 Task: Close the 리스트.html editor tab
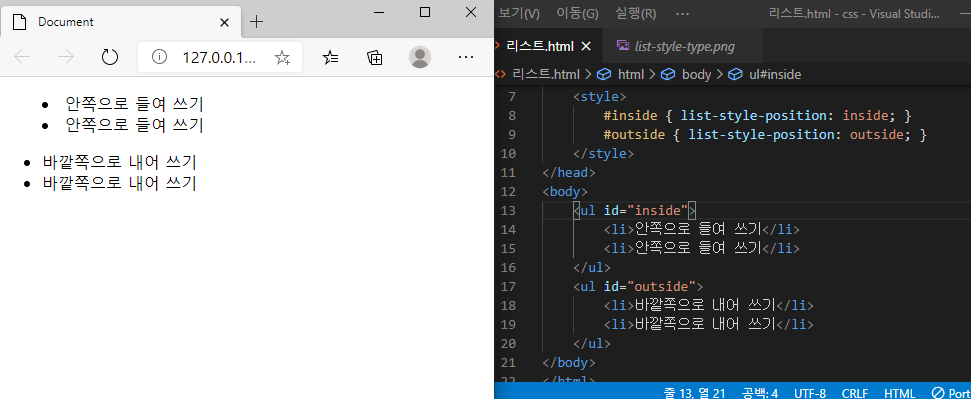(586, 46)
